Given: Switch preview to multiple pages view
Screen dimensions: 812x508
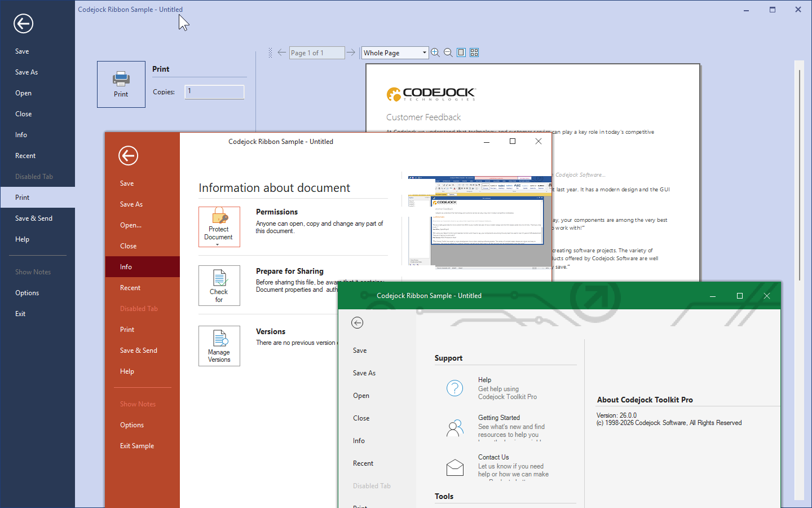Looking at the screenshot, I should (x=474, y=52).
